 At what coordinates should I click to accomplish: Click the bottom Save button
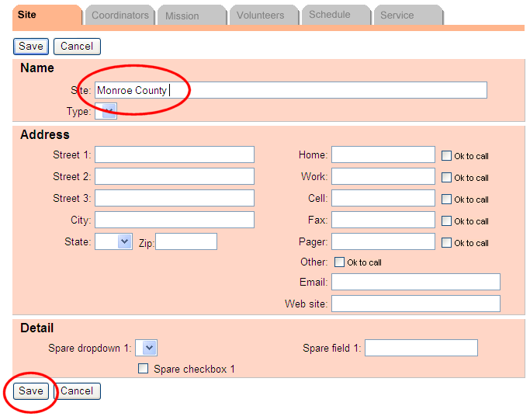tap(31, 391)
